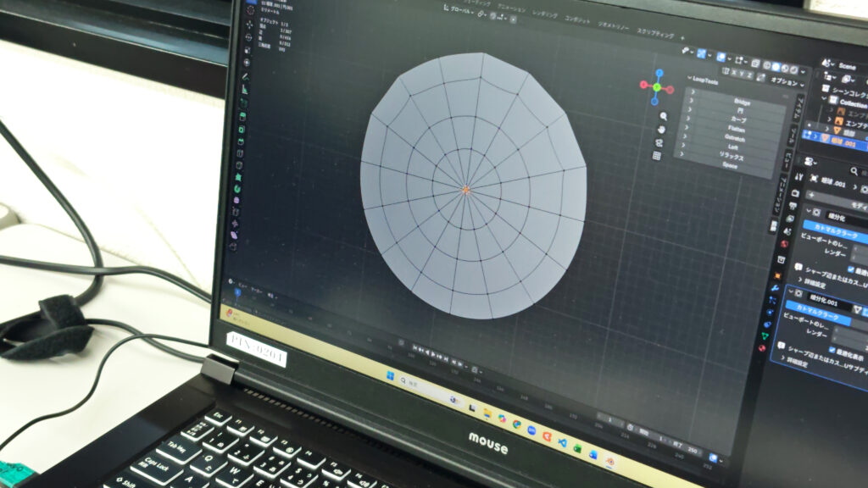
Task: Select the Scale tool
Action: tap(248, 50)
